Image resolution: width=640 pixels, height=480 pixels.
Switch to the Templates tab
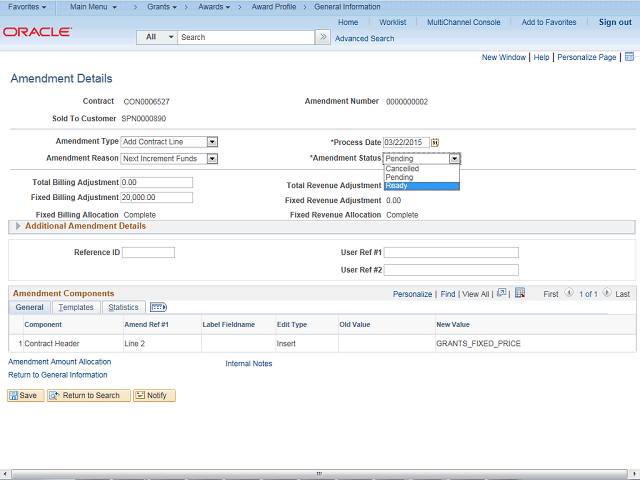[75, 308]
